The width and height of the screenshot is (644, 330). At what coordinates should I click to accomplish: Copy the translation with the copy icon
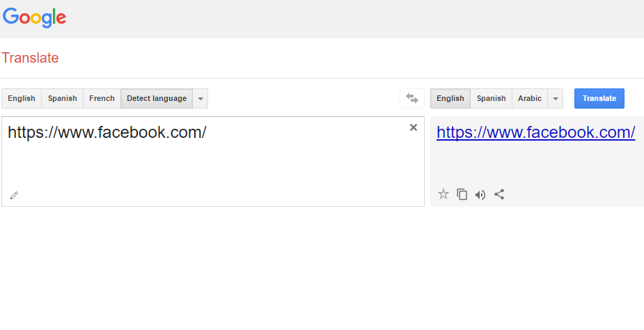pos(462,194)
